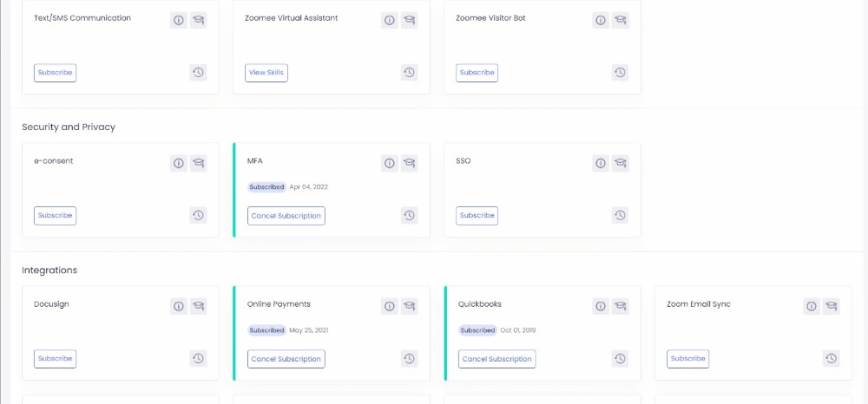Cancel the MFA subscription
Image resolution: width=868 pixels, height=404 pixels.
point(286,216)
